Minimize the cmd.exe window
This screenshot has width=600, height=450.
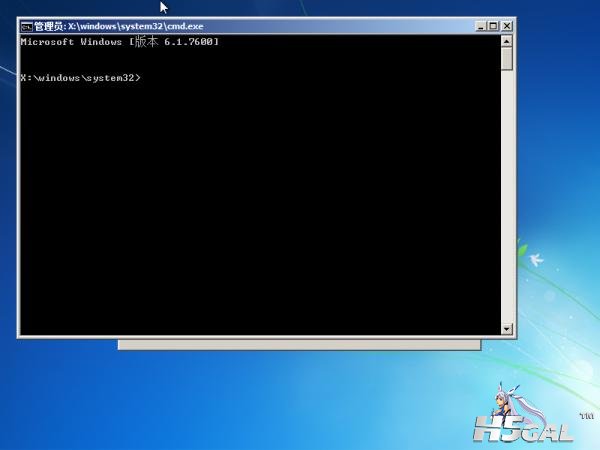[481, 26]
